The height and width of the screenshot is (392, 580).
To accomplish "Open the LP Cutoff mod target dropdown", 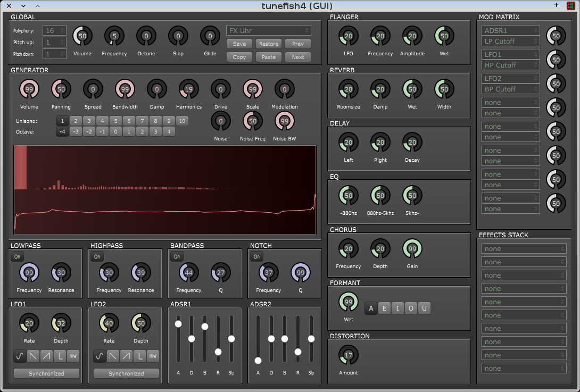I will pos(510,41).
